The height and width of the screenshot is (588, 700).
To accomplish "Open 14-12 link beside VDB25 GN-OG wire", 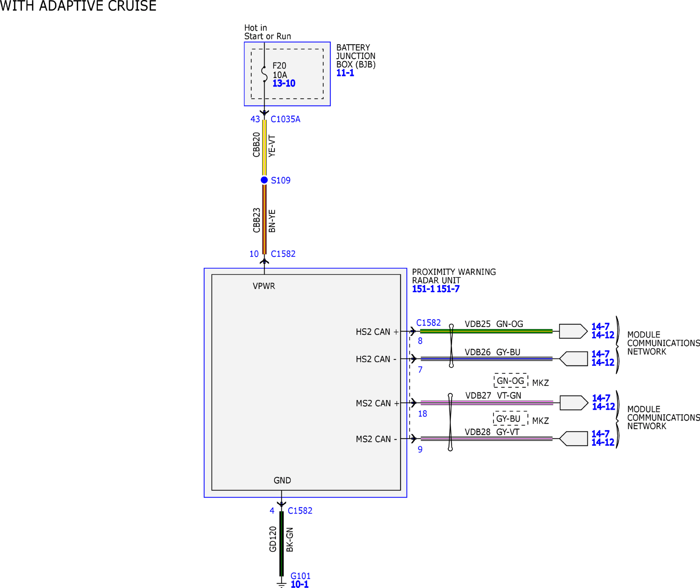I will coord(603,335).
